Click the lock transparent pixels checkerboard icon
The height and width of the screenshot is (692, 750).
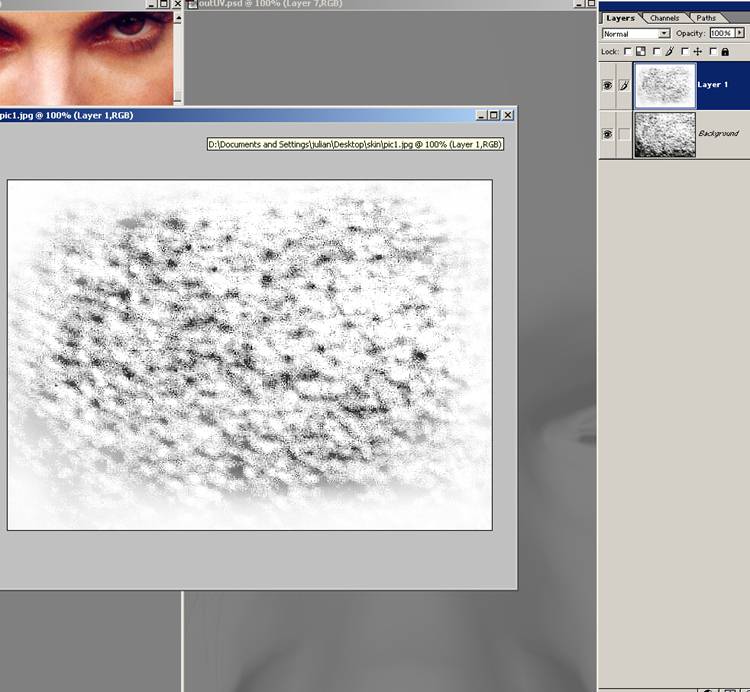click(x=640, y=51)
